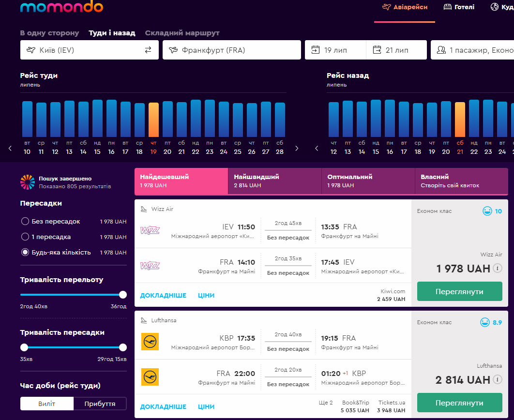Select outbound price bar for 28 сб
The image size is (514, 420).
coord(280,120)
